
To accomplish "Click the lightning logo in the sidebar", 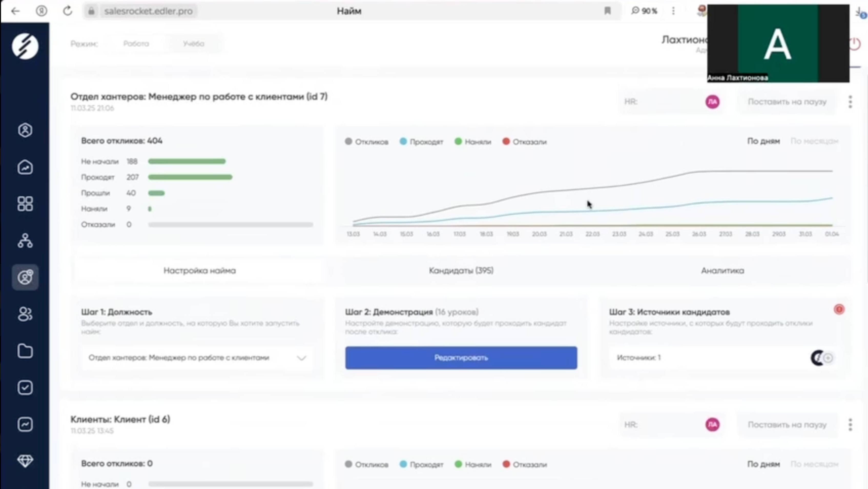I will pos(25,46).
